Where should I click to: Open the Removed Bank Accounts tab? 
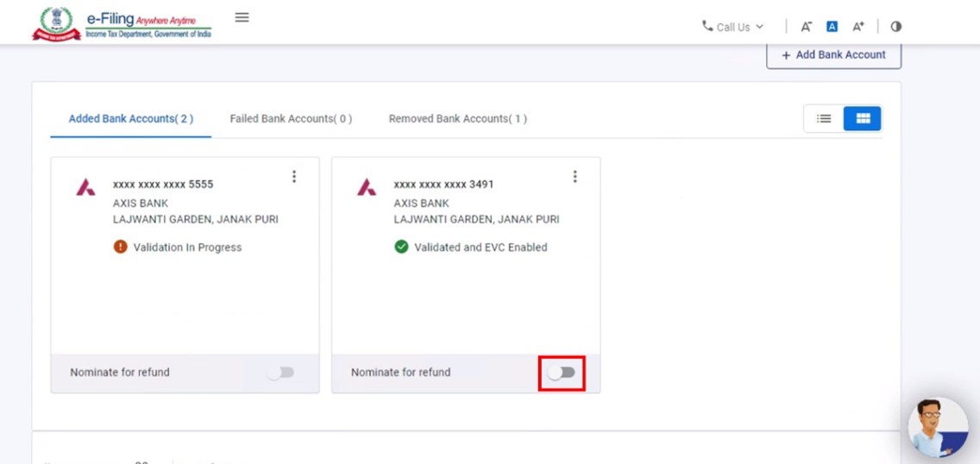coord(457,119)
